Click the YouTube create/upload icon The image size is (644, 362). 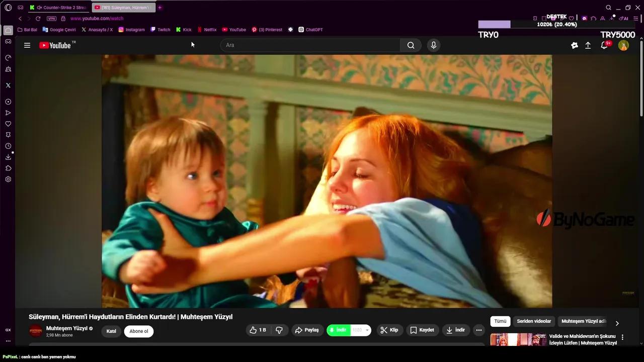[x=588, y=45]
